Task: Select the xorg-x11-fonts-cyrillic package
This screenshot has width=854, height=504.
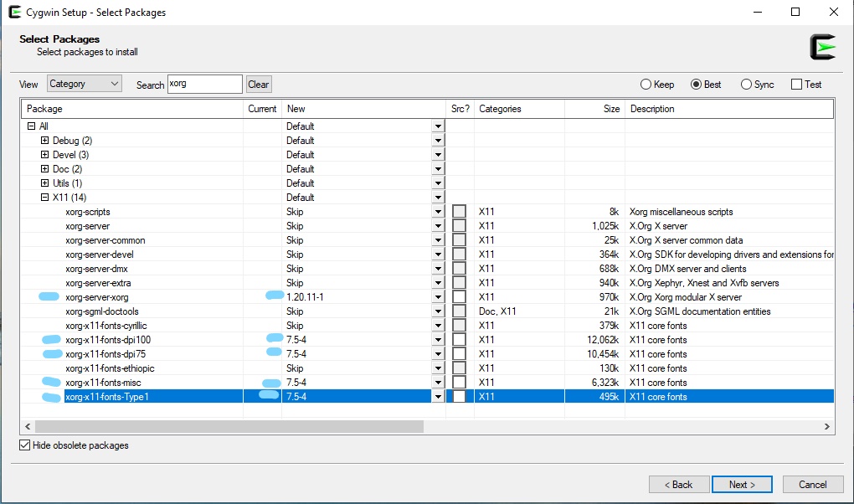Action: pos(428,326)
